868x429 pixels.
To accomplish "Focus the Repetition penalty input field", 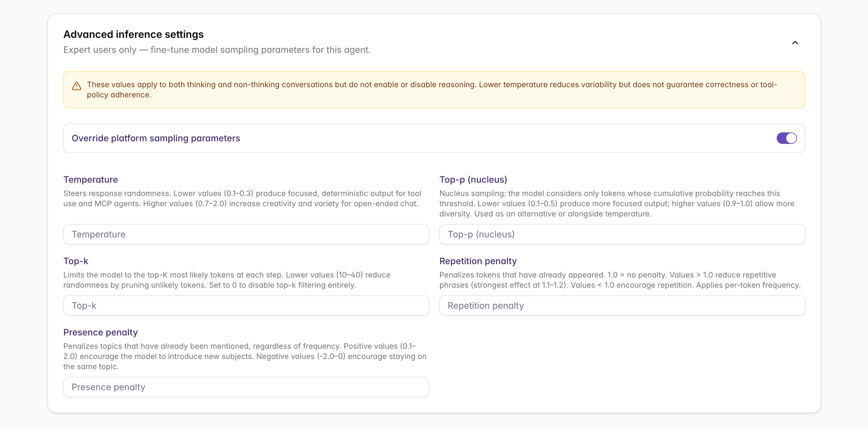I will point(622,306).
